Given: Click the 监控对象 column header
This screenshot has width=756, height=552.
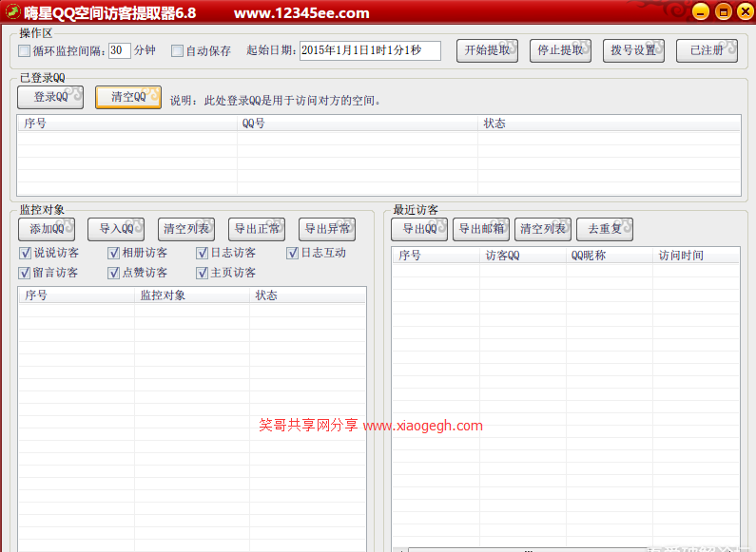Looking at the screenshot, I should pyautogui.click(x=192, y=295).
